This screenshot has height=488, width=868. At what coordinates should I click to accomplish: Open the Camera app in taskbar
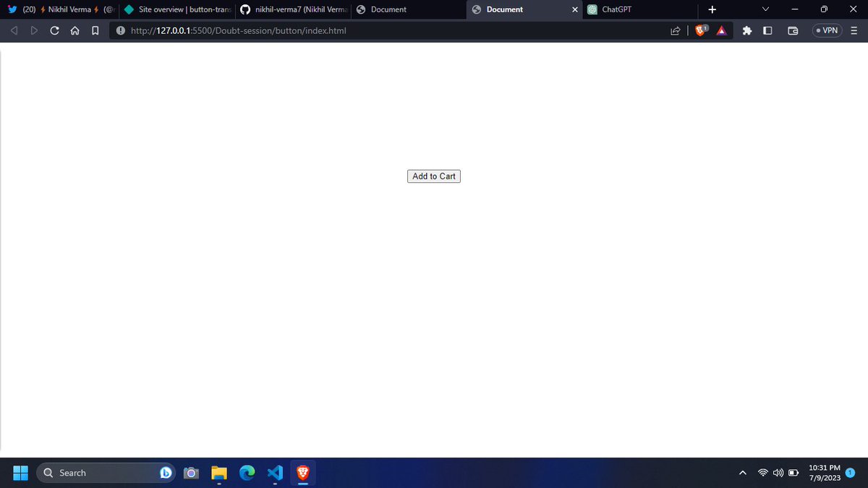tap(191, 473)
